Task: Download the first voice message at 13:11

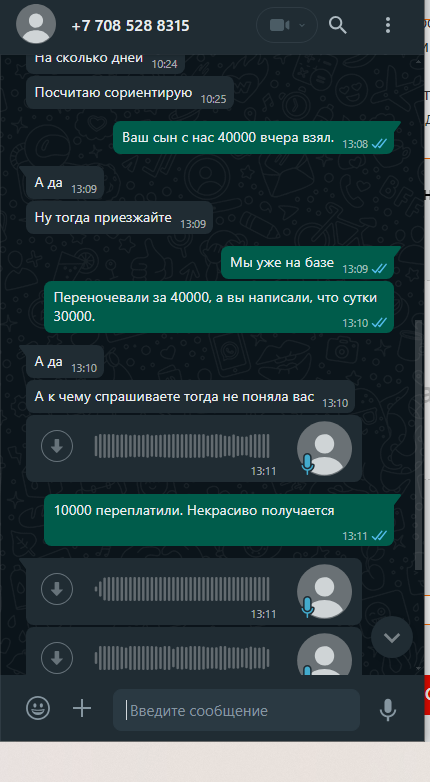Action: coord(57,446)
